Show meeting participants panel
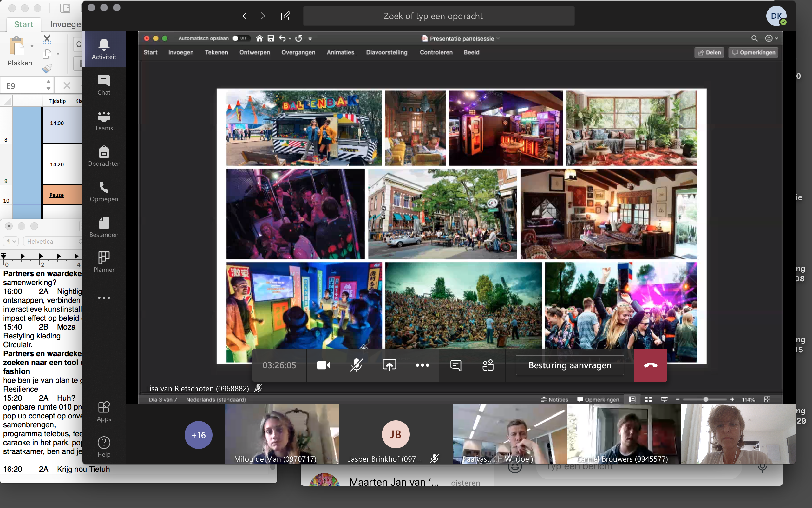 488,365
